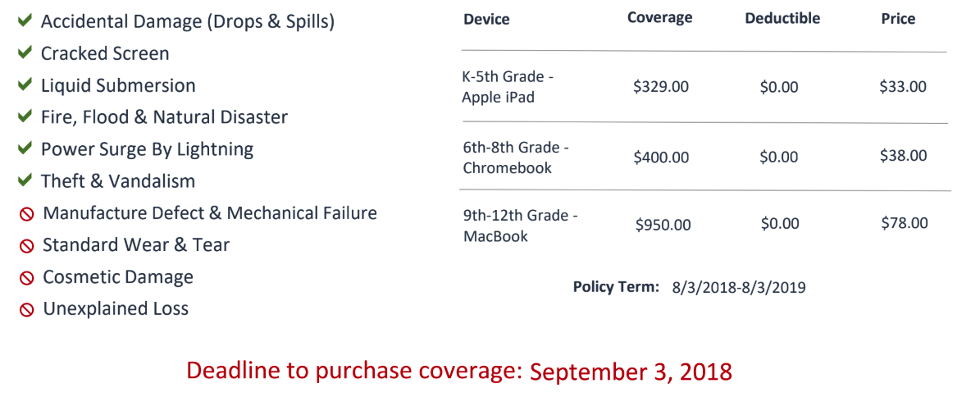Click the Price column header
980x397 pixels.
(x=898, y=19)
